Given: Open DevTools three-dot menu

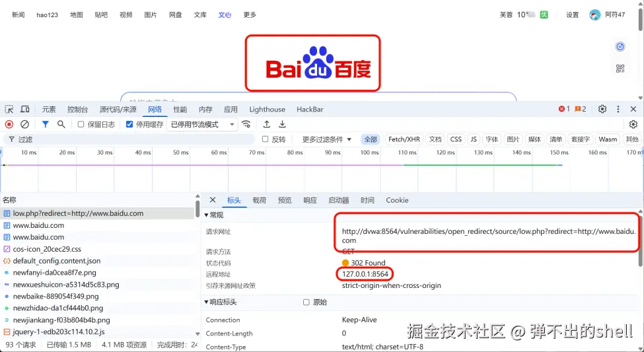Looking at the screenshot, I should [618, 109].
